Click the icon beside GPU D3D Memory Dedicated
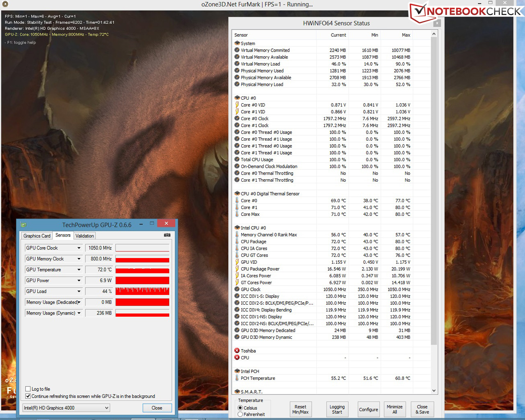 pyautogui.click(x=237, y=331)
